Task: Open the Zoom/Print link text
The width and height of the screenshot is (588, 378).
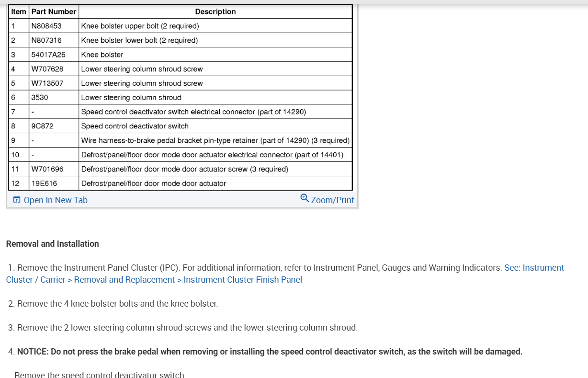Action: (333, 200)
